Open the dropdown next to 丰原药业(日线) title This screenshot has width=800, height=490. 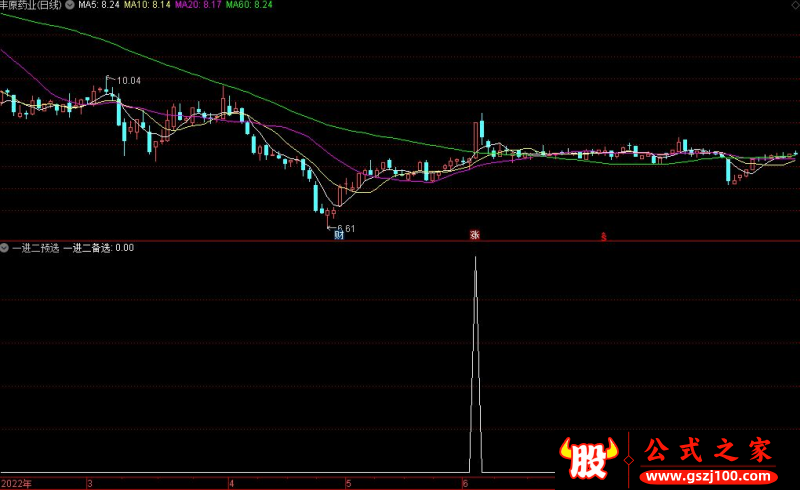click(x=69, y=5)
